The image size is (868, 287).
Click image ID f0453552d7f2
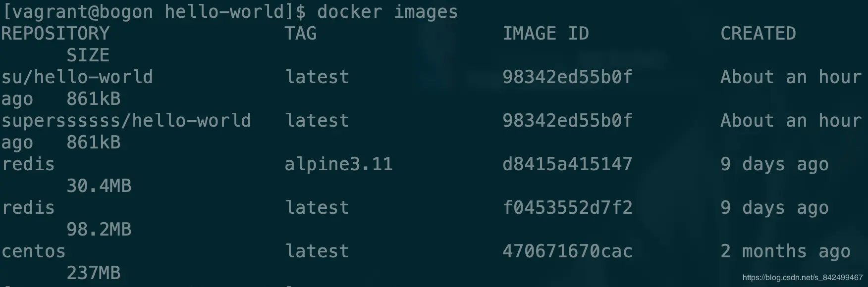pos(567,207)
